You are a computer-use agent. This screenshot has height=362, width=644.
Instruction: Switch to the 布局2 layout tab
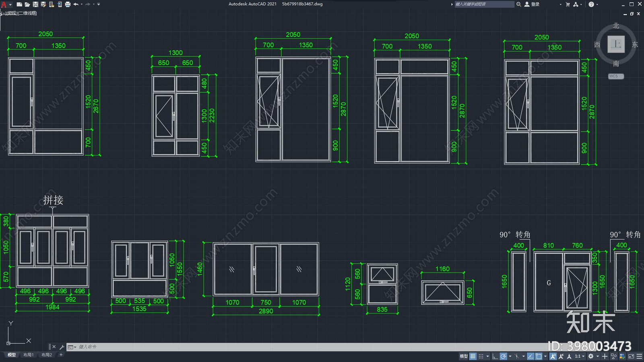click(47, 355)
